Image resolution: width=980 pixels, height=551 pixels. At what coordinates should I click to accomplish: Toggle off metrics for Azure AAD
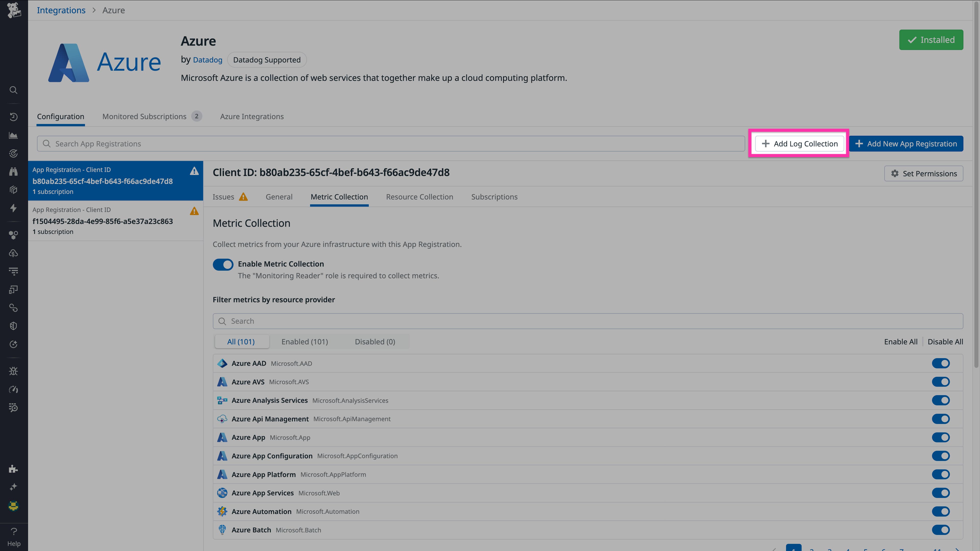(941, 363)
